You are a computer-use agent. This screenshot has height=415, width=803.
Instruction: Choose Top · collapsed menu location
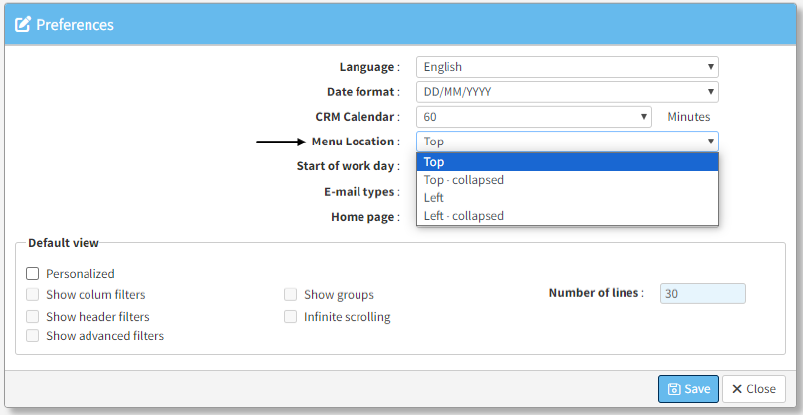pos(566,180)
